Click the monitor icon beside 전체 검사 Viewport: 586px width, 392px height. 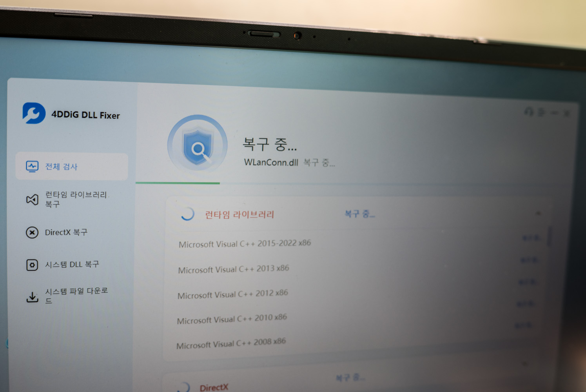click(32, 167)
